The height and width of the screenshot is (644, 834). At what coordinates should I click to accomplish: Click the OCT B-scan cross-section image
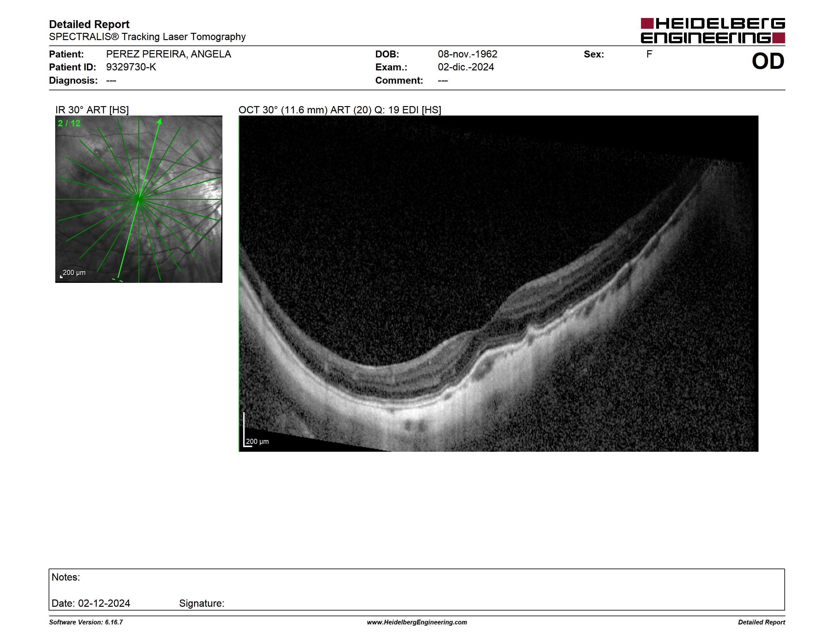pyautogui.click(x=498, y=283)
